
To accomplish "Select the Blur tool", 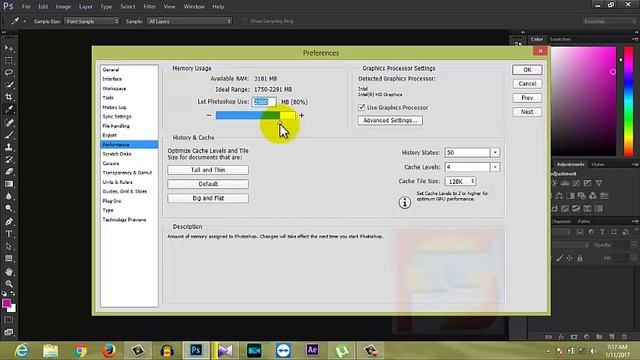I will pos(9,196).
